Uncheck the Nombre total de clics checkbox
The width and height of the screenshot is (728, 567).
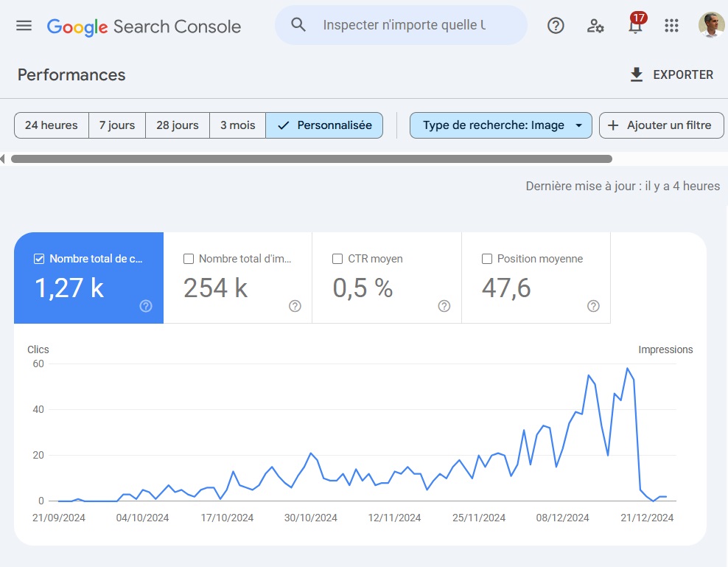coord(39,259)
